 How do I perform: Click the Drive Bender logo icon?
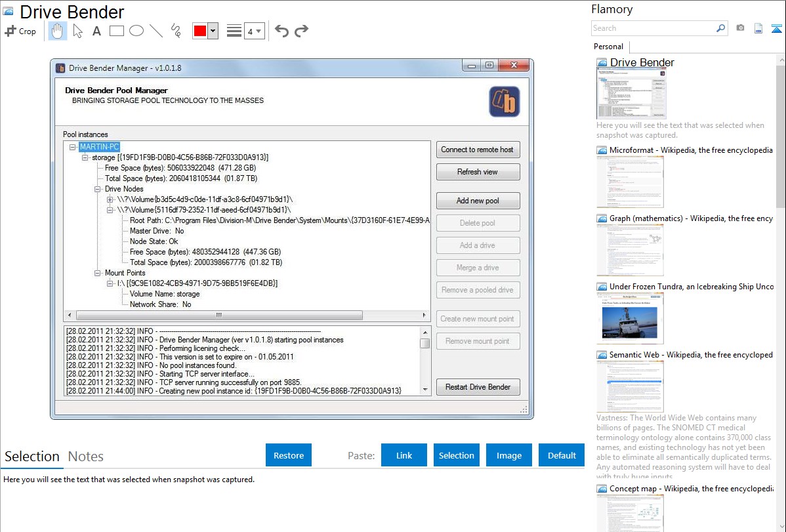pyautogui.click(x=505, y=102)
